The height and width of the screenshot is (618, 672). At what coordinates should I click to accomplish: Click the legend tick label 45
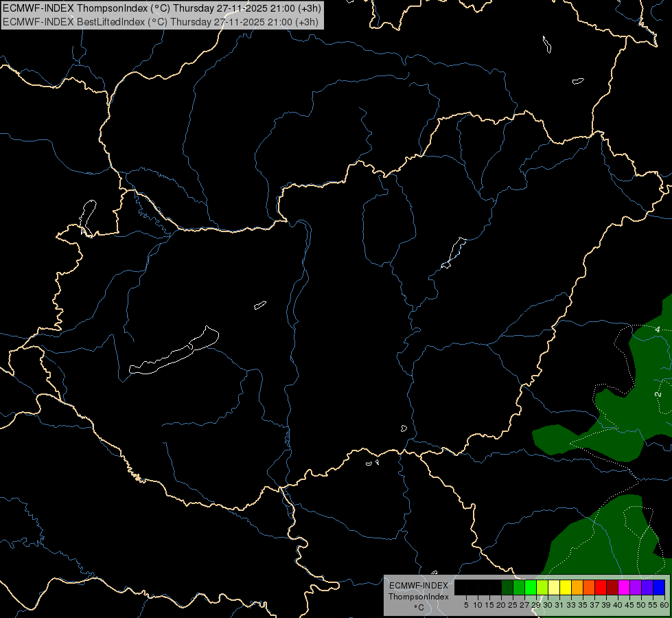point(629,605)
